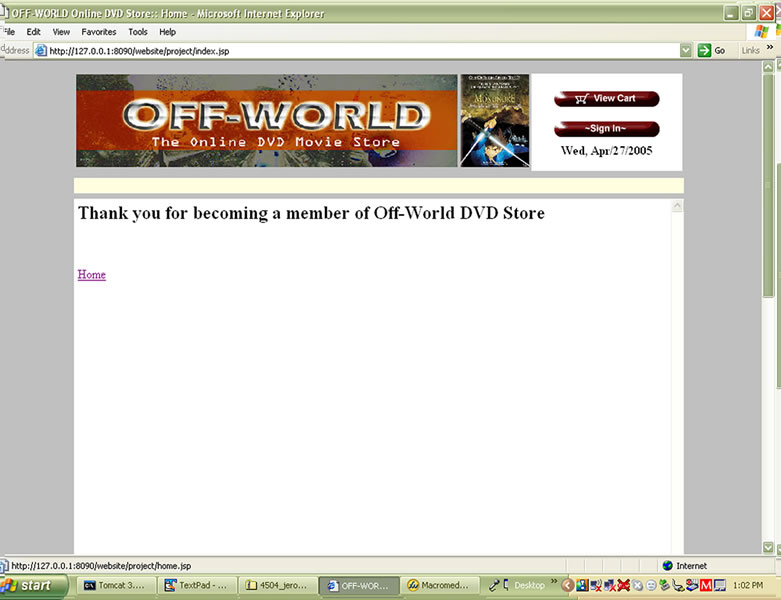Viewport: 781px width, 600px height.
Task: Click the Internet zone globe icon in the status bar
Action: 667,566
